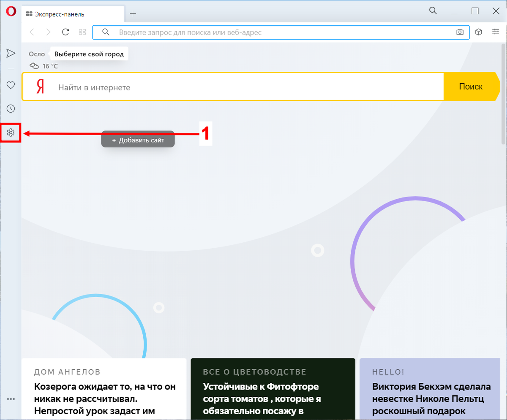
Task: Open Easy Setup with the sliders icon
Action: pos(495,32)
